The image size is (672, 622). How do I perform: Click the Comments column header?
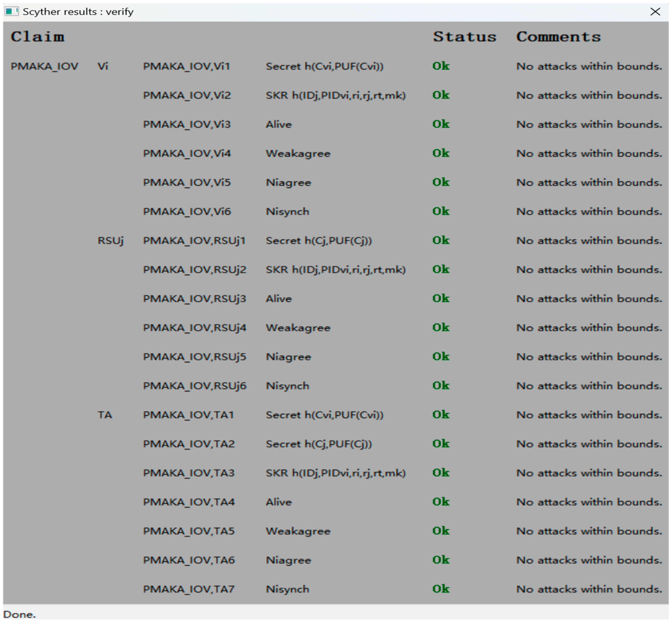(558, 37)
